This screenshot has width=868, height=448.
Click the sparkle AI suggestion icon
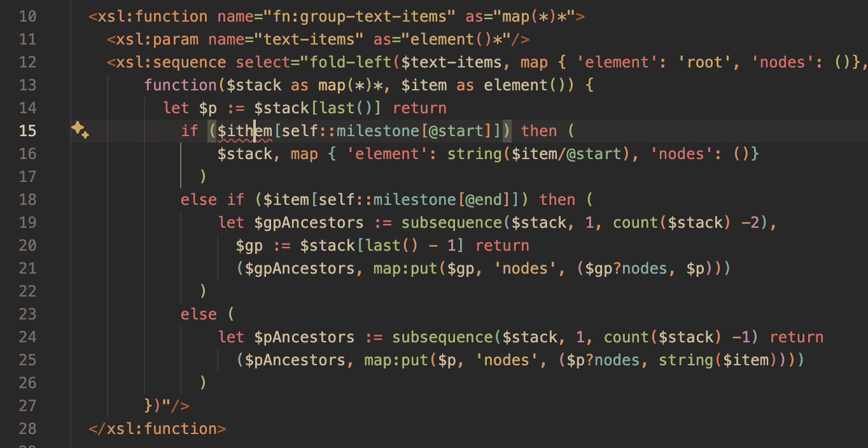tap(80, 130)
